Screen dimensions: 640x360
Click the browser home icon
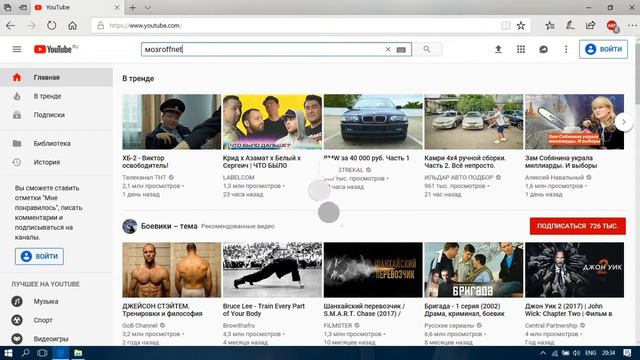coord(72,25)
